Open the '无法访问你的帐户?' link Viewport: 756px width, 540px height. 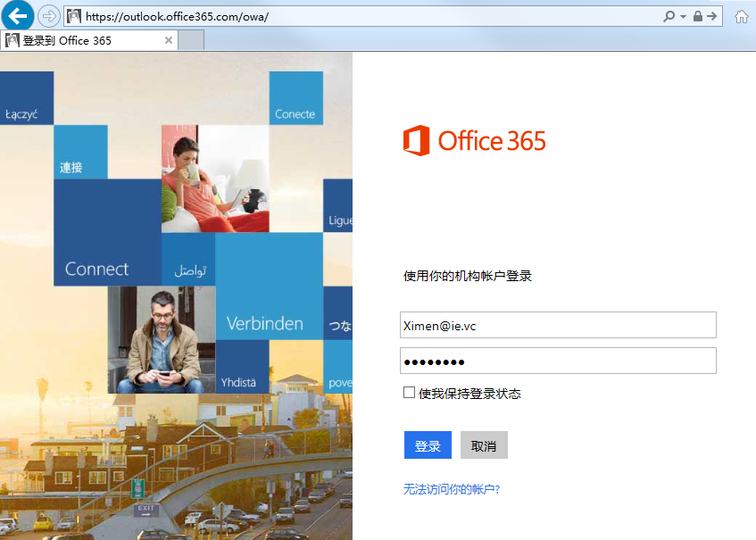[458, 489]
